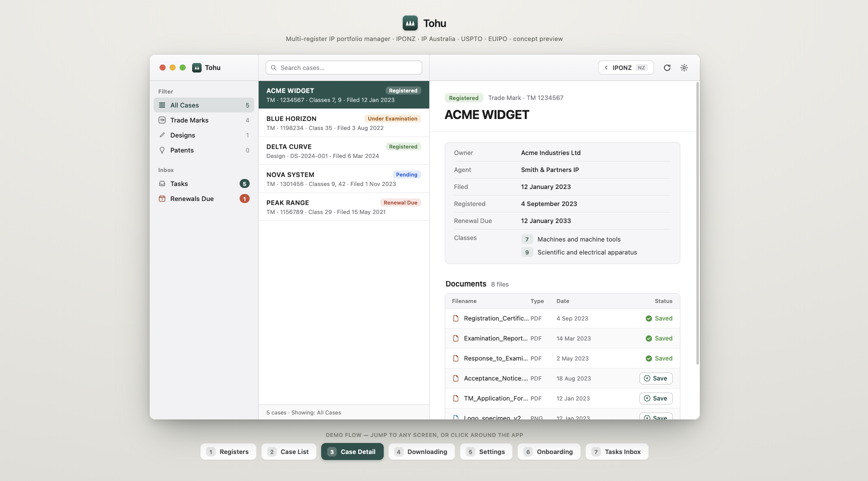
Task: Open Renewals Due in sidebar
Action: click(204, 199)
